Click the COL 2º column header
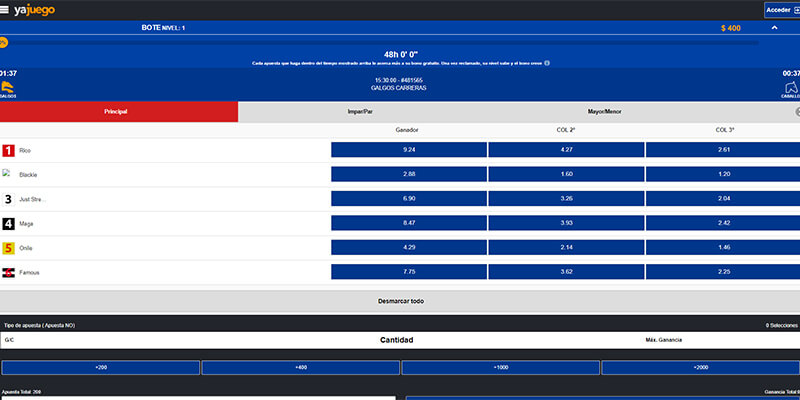Viewport: 800px width, 400px height. [566, 130]
